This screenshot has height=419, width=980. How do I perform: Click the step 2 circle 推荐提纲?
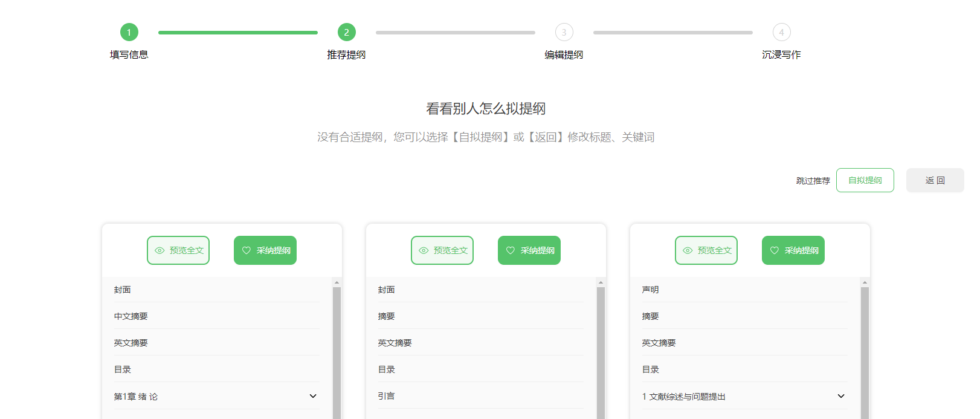[x=347, y=32]
